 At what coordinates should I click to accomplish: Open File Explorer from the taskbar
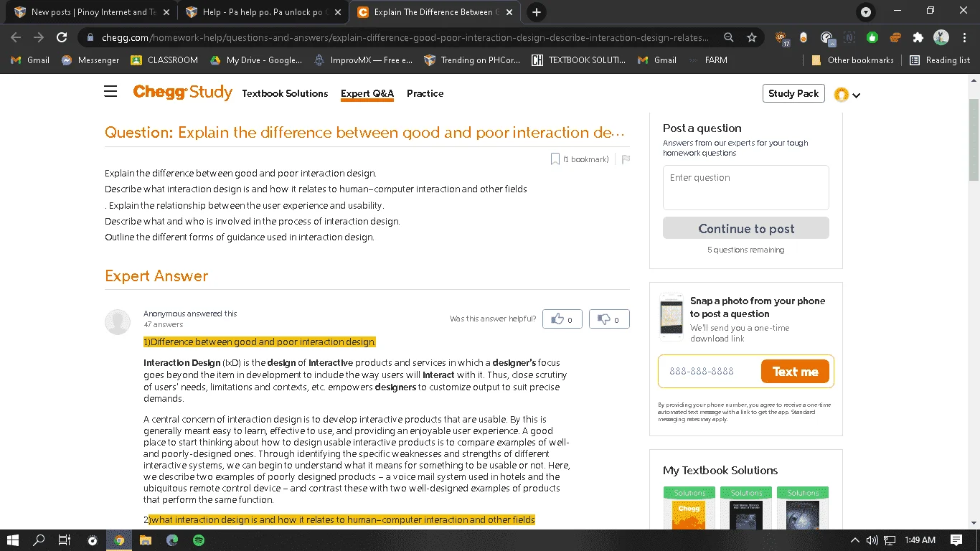[x=146, y=540]
